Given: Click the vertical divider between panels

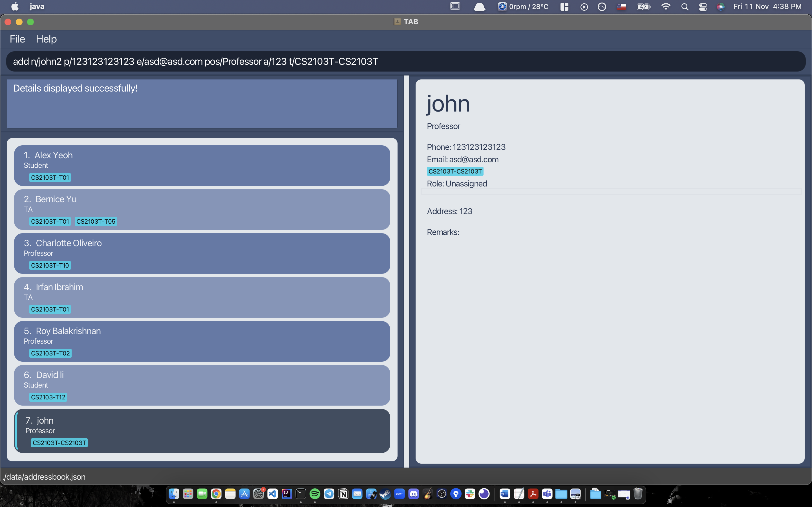Looking at the screenshot, I should pyautogui.click(x=406, y=271).
